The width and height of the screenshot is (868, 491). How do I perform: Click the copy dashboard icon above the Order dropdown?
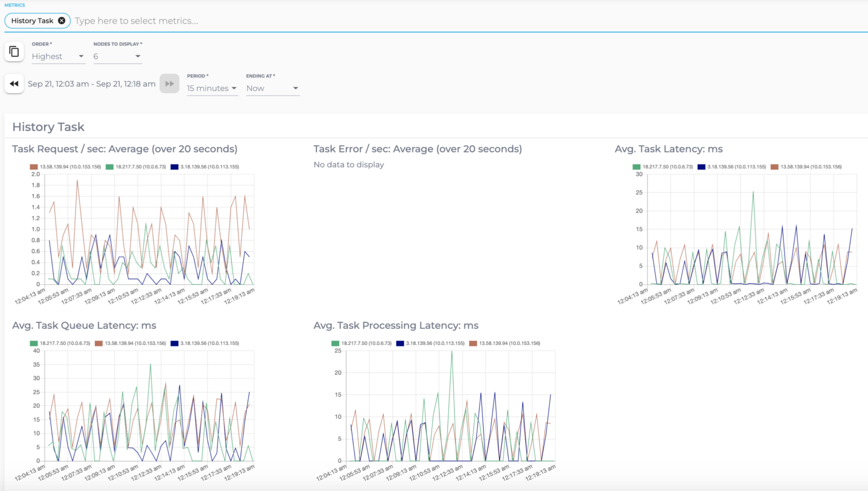tap(14, 51)
